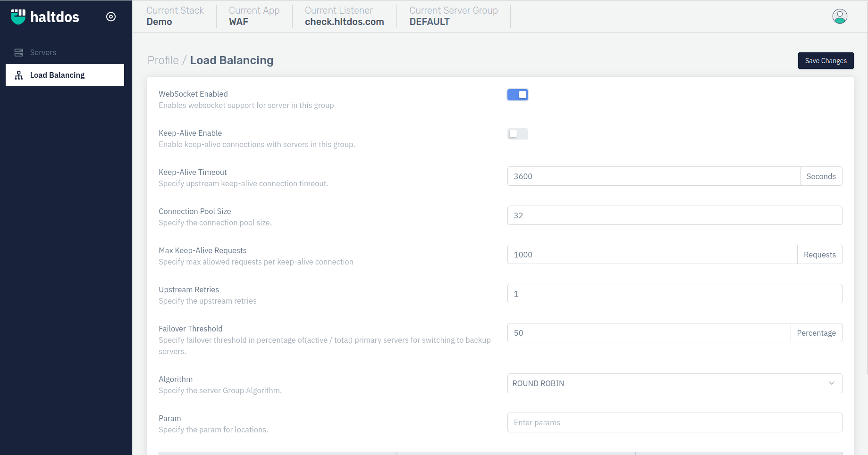Click the haltdos logo icon
Image resolution: width=868 pixels, height=455 pixels.
(x=18, y=17)
